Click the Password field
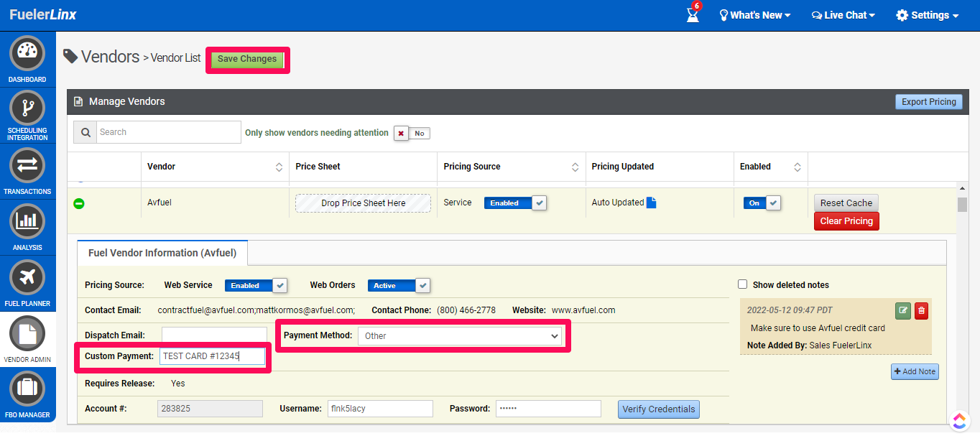Screen dimensions: 980x441 tap(548, 409)
